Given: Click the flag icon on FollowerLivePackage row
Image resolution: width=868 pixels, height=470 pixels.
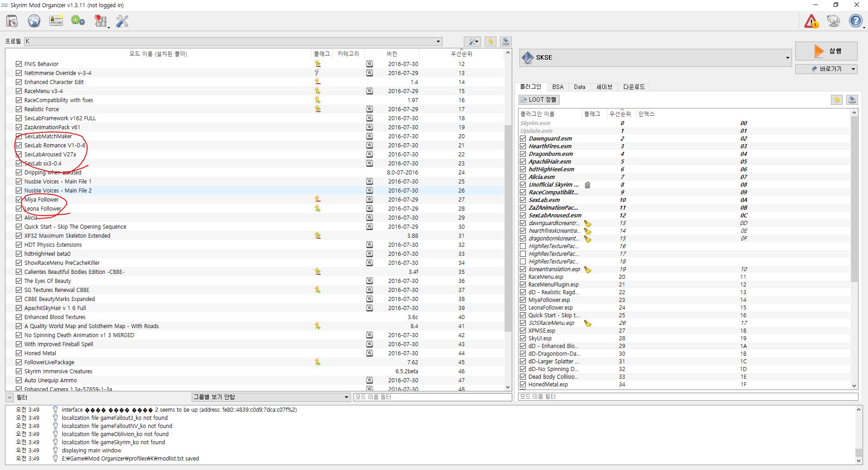Looking at the screenshot, I should (x=318, y=362).
